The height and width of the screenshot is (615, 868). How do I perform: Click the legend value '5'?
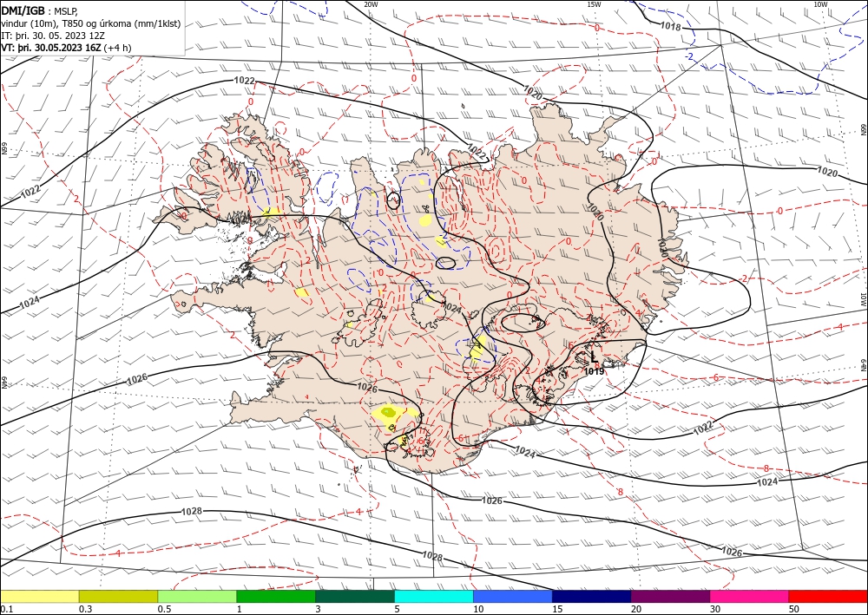pyautogui.click(x=397, y=609)
